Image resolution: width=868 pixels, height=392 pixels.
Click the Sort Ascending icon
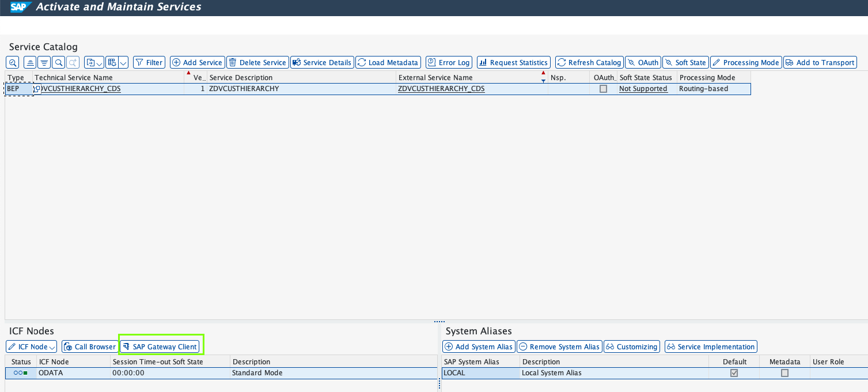[30, 62]
